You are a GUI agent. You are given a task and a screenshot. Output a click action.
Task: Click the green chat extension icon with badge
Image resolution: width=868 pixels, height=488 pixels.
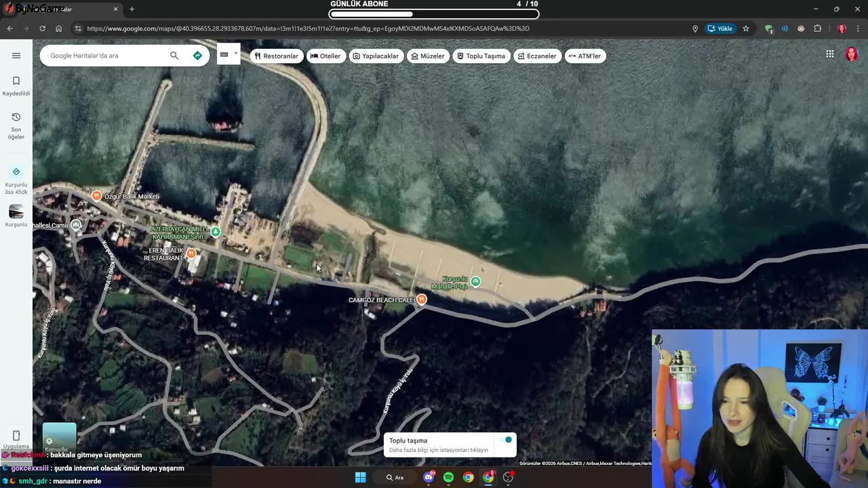pos(768,28)
